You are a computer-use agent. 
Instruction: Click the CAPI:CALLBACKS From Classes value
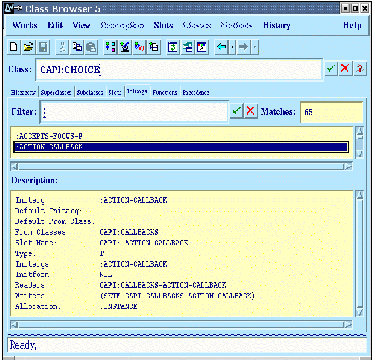(x=129, y=232)
